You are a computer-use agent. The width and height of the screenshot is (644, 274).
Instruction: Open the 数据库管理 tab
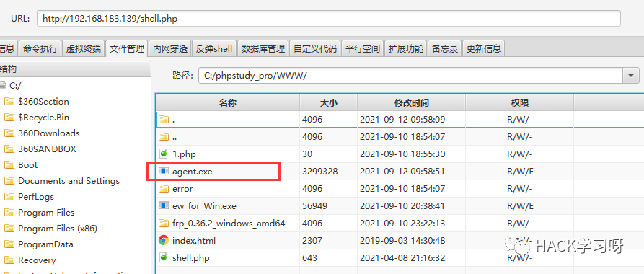pyautogui.click(x=263, y=48)
